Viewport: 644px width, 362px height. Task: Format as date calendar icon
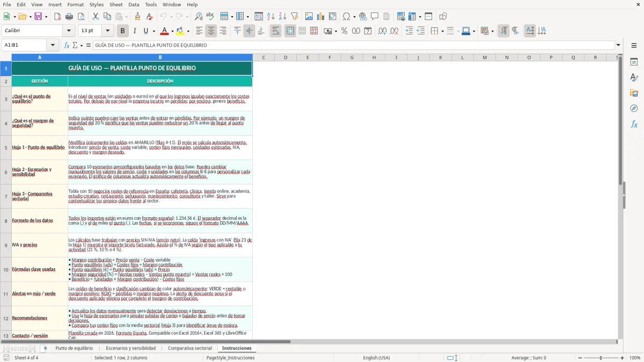(x=368, y=31)
